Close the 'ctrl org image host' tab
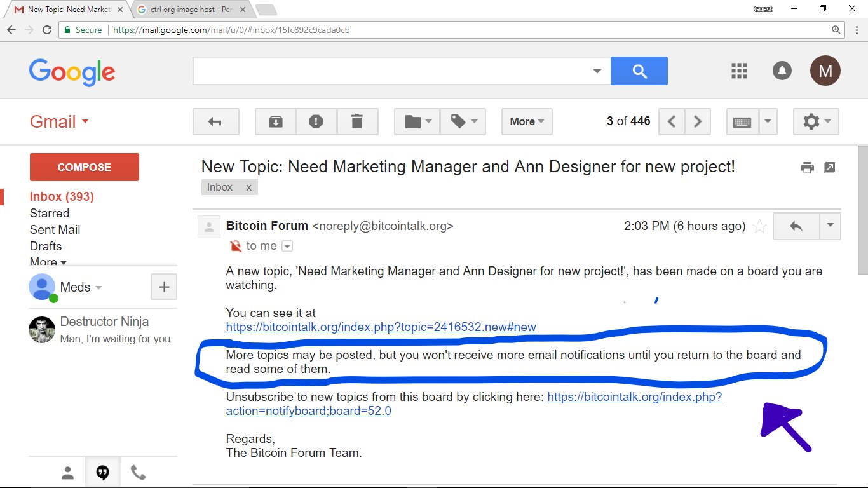 (x=243, y=10)
